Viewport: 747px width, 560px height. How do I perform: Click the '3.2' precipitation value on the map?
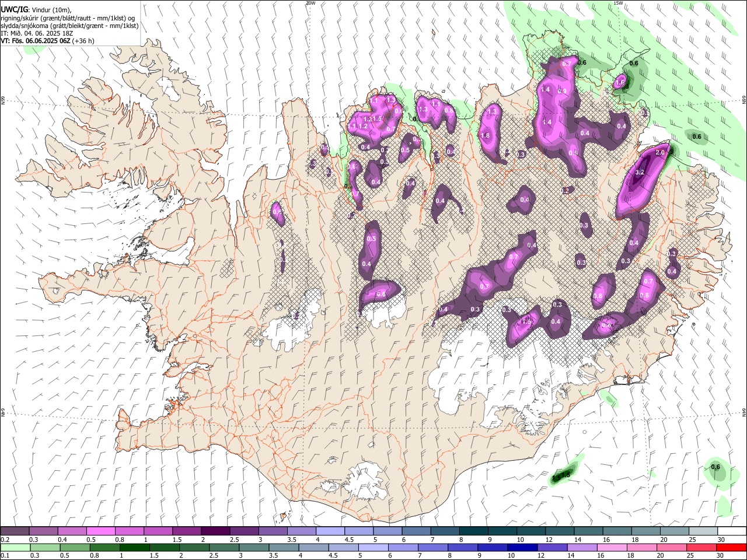click(639, 173)
